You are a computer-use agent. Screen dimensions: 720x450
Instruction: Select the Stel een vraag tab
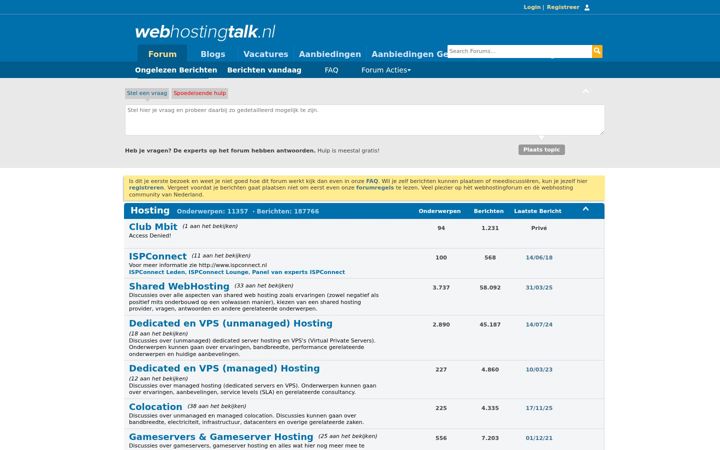[x=147, y=93]
